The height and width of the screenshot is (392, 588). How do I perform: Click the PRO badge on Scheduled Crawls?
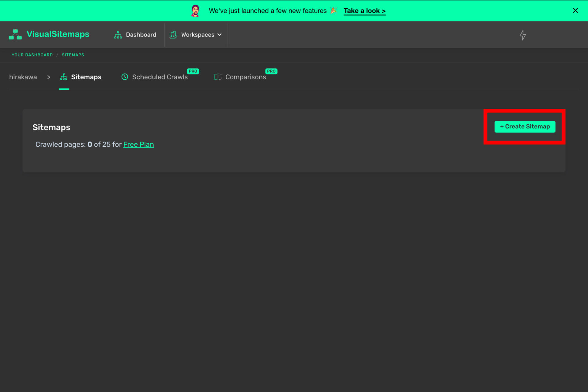click(x=193, y=71)
